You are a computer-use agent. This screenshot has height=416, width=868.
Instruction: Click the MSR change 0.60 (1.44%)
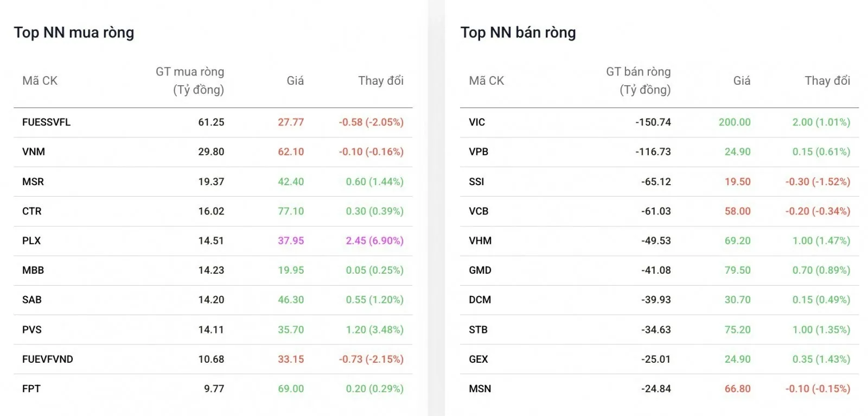(375, 182)
